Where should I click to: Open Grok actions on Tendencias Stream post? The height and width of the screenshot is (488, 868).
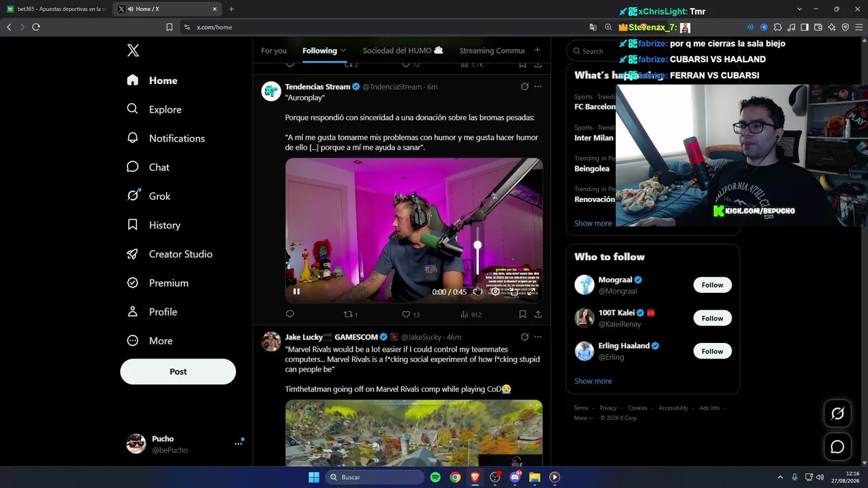(x=524, y=87)
